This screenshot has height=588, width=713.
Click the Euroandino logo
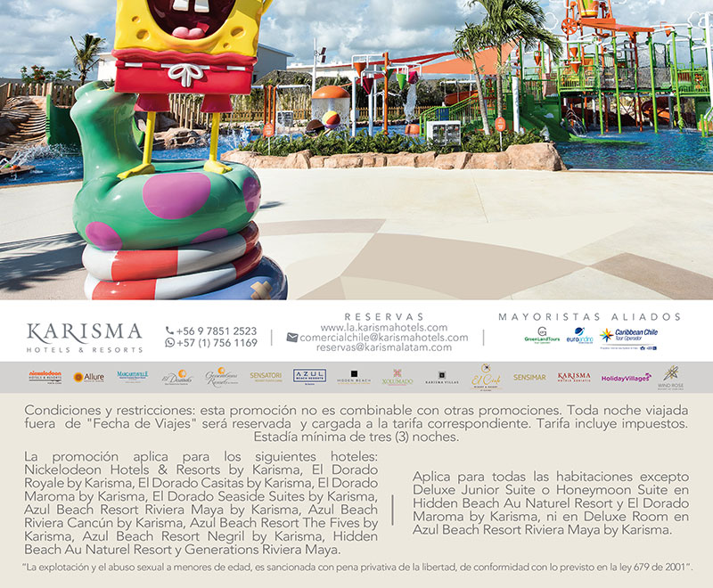579,335
